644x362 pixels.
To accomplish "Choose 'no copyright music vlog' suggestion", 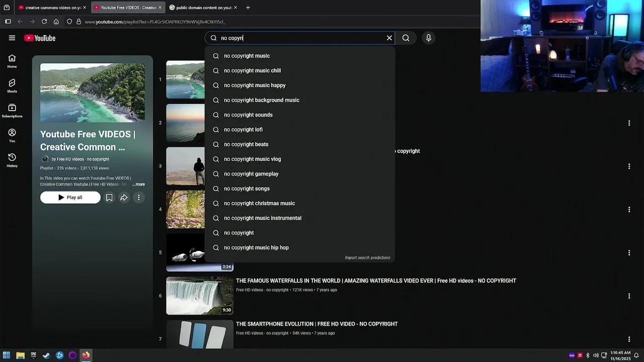I will coord(300,159).
